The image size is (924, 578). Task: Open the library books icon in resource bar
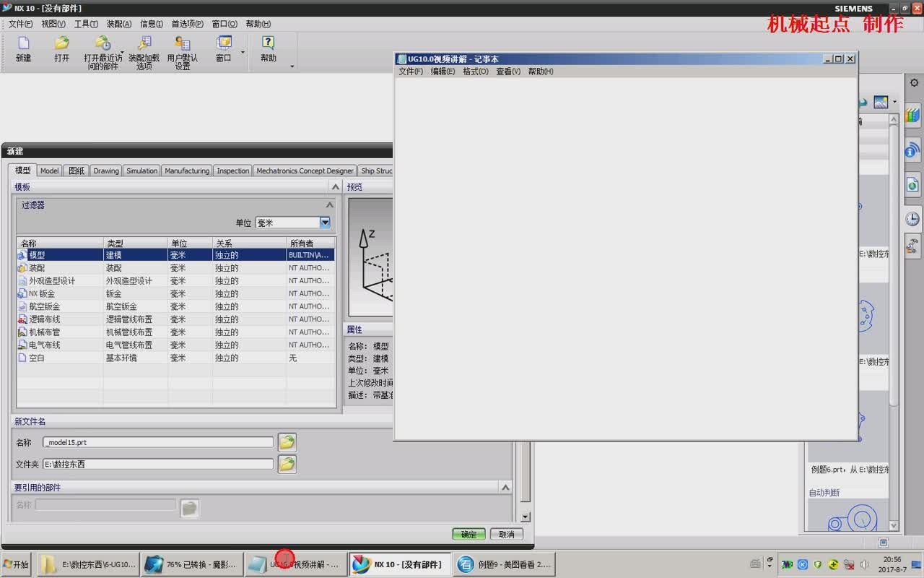click(912, 115)
